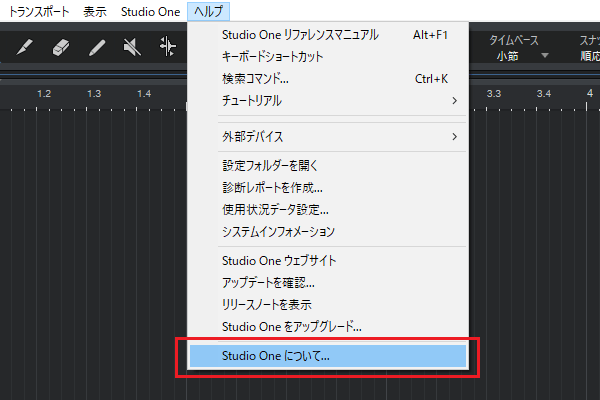Click 設定フォルダーを開く
The image size is (600, 400).
pos(328,166)
